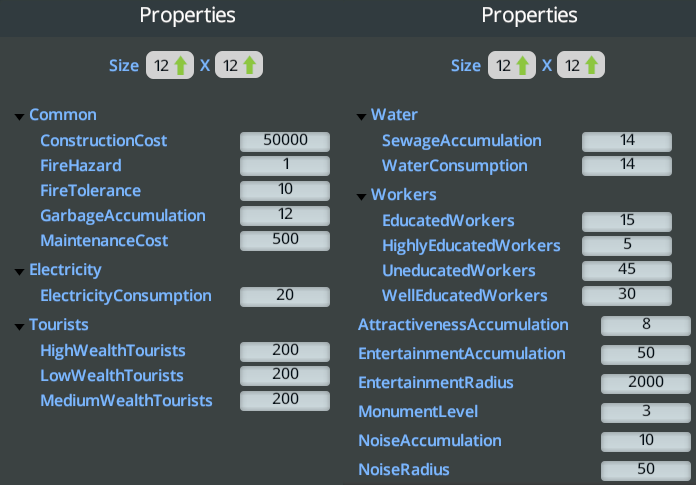Image resolution: width=696 pixels, height=485 pixels.
Task: Click the NoiseRadius value field
Action: pyautogui.click(x=645, y=470)
